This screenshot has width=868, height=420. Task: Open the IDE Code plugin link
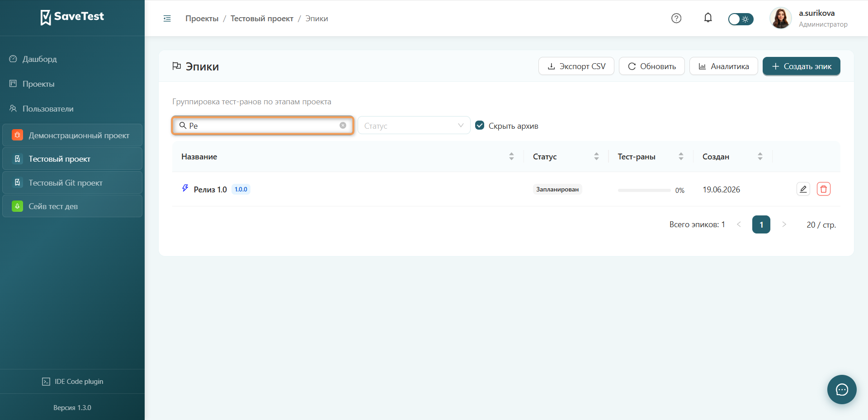click(72, 382)
